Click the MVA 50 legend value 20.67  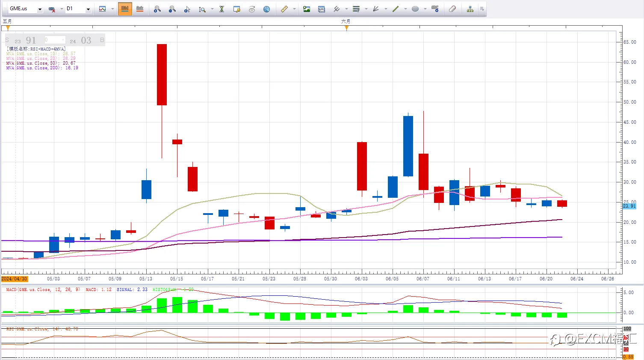(x=69, y=63)
